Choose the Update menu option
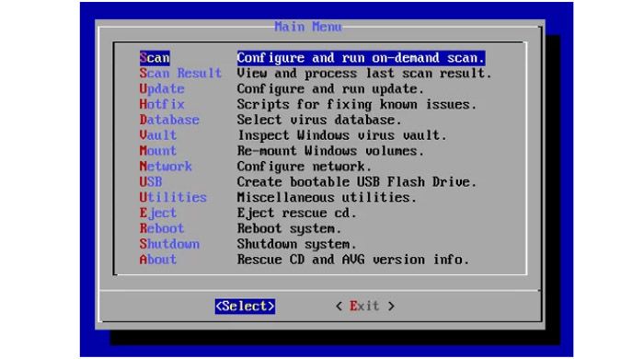Image resolution: width=644 pixels, height=359 pixels. click(162, 88)
